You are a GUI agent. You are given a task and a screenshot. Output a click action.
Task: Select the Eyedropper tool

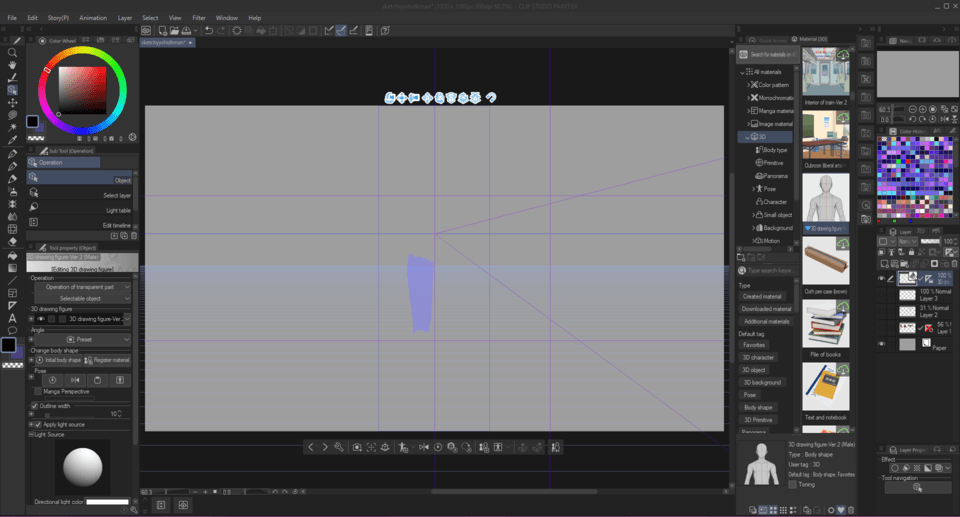tap(12, 140)
